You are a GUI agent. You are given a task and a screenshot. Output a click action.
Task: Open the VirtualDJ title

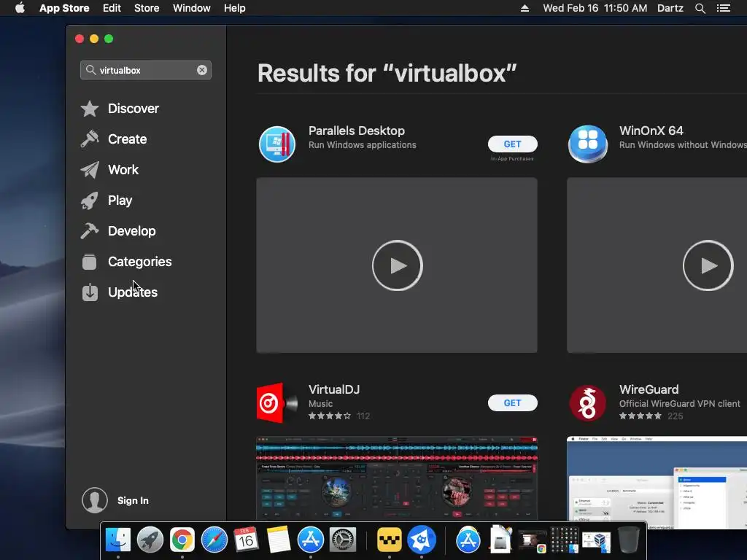click(x=334, y=389)
